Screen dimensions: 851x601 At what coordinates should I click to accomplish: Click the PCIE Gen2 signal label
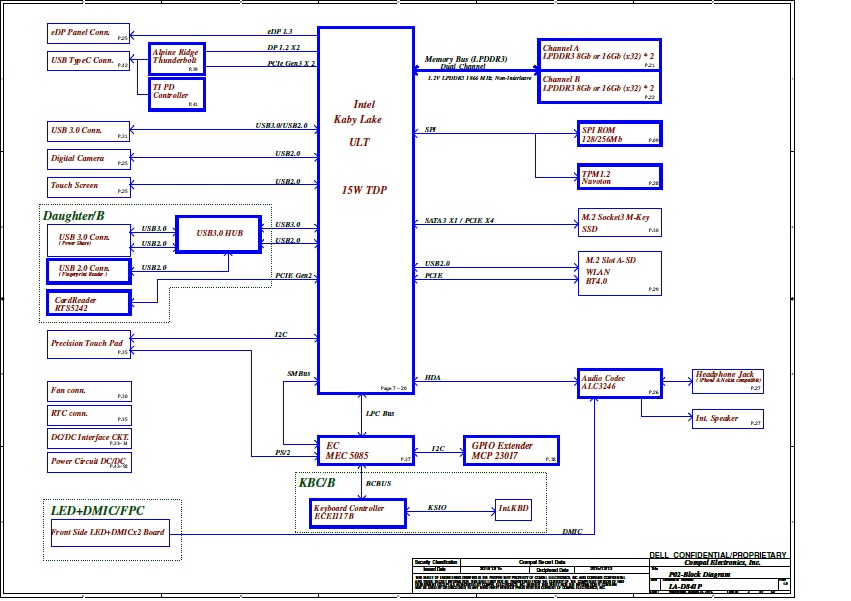point(294,275)
